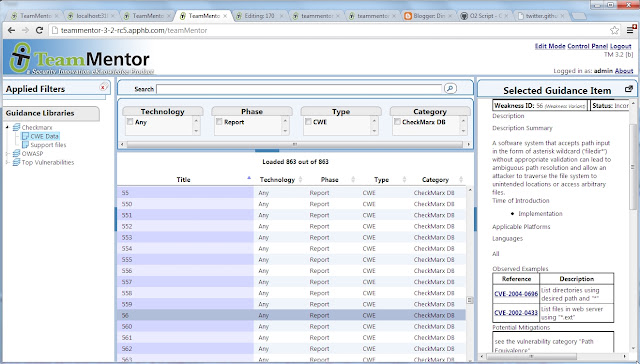Click the Category filter header
Screen dimensions: 640x364
click(430, 111)
